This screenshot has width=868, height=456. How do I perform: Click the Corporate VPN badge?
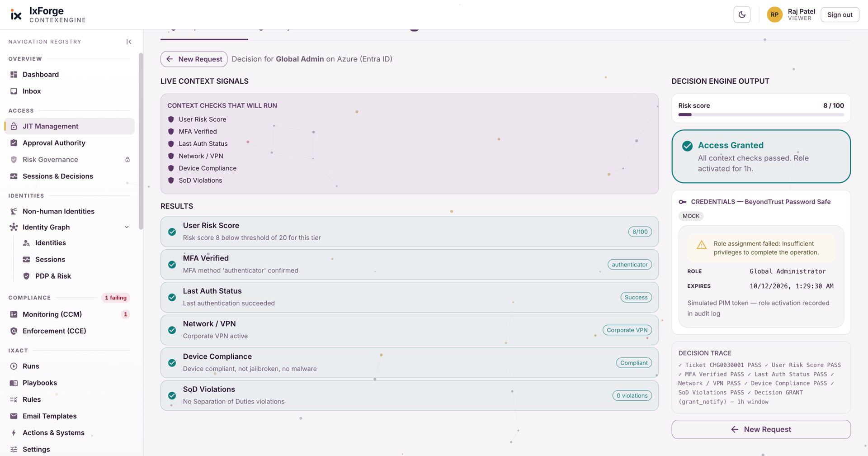point(627,330)
